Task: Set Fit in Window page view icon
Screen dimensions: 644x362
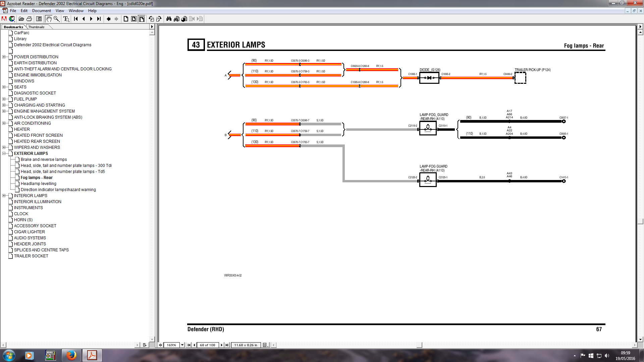Action: 134,19
